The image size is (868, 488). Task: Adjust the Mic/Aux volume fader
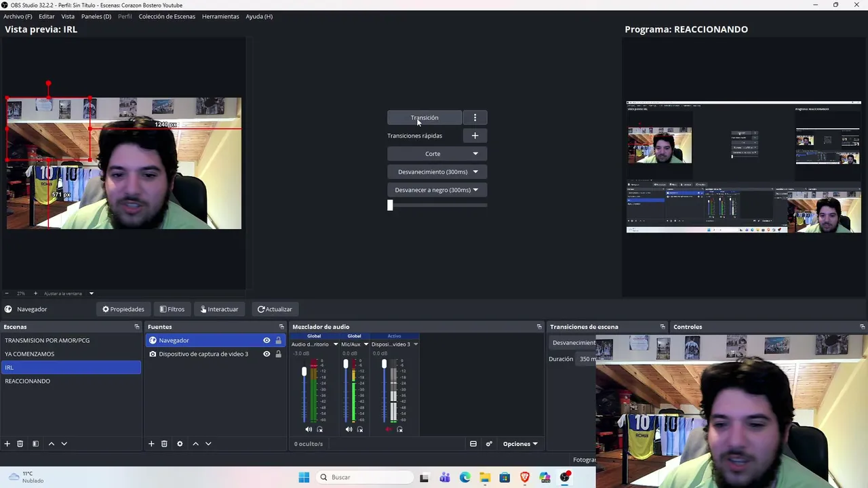coord(345,365)
